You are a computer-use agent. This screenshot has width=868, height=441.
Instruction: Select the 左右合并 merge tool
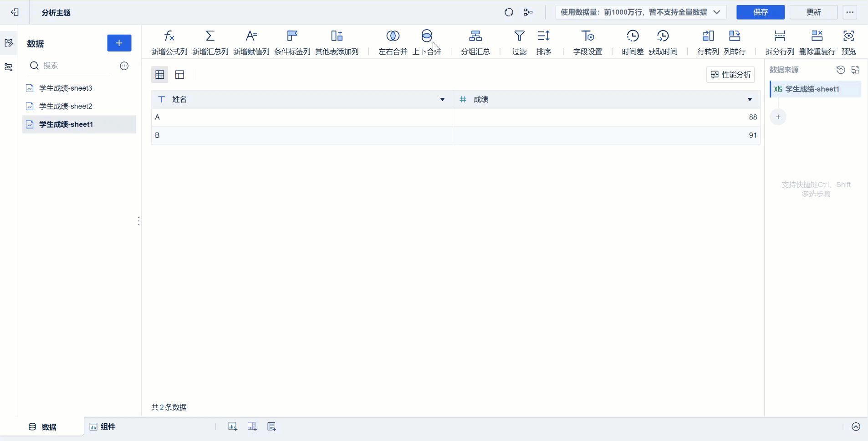(393, 42)
